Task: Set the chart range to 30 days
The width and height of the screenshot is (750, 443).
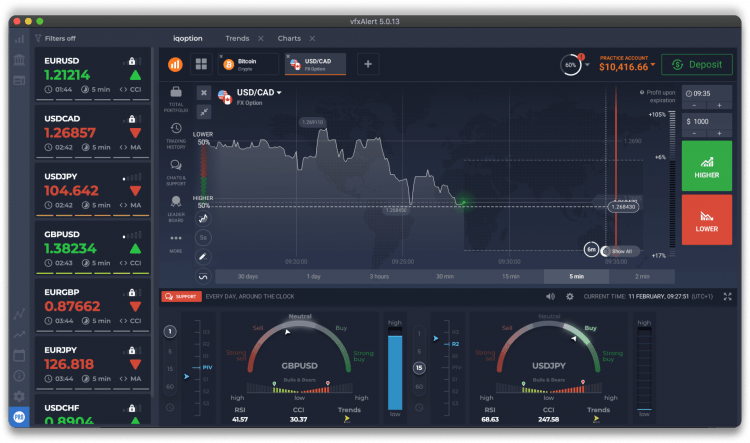Action: pos(248,277)
